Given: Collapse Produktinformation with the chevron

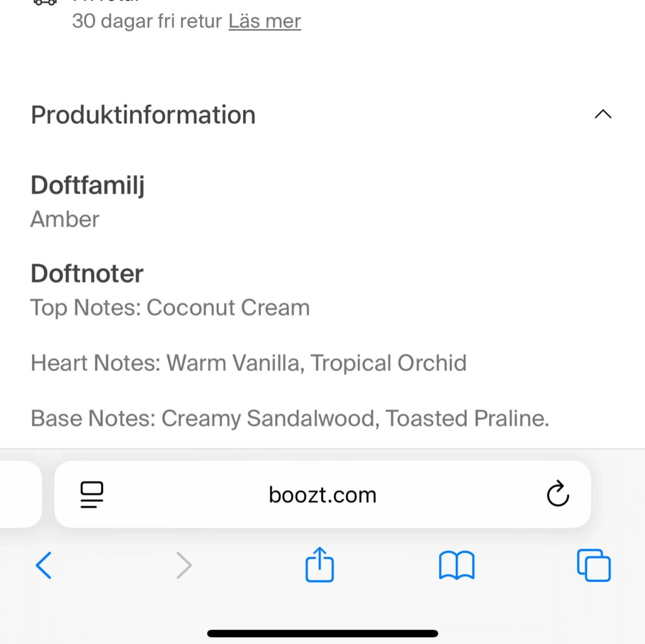Looking at the screenshot, I should [x=603, y=114].
